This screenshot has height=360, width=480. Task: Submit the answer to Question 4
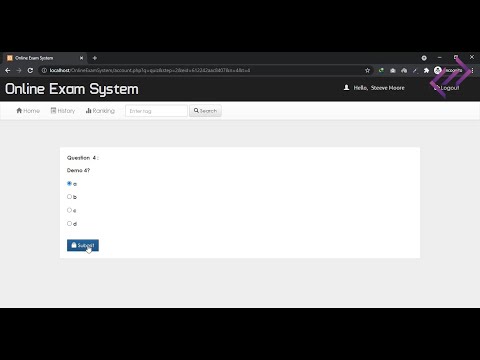pos(83,245)
